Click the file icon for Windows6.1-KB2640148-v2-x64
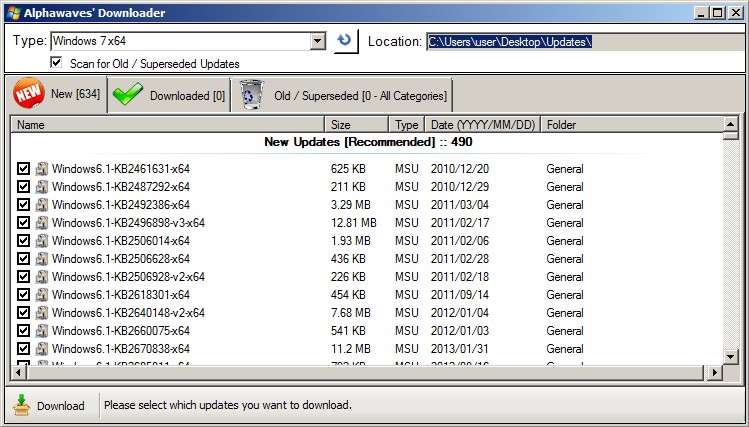The width and height of the screenshot is (749, 427). (42, 313)
